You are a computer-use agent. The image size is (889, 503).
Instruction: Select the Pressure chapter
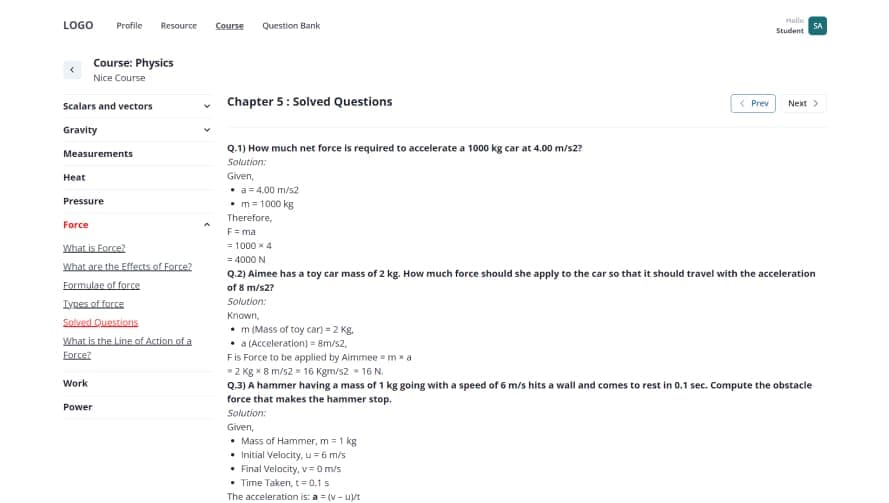83,201
